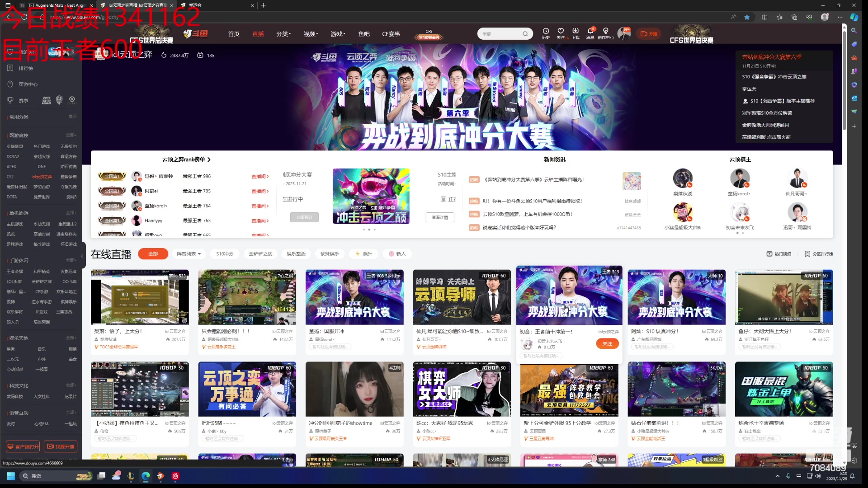The width and height of the screenshot is (868, 488).
Task: Open 分区排行榜 icon link
Action: pyautogui.click(x=807, y=254)
